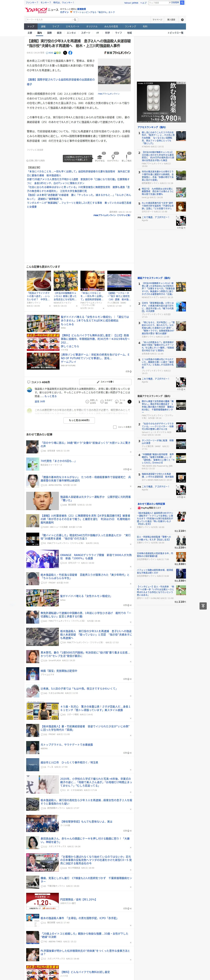Image resolution: width=210 pixels, height=980 pixels.
Task: Open the aerial crime scene article photo
Action: tap(114, 75)
